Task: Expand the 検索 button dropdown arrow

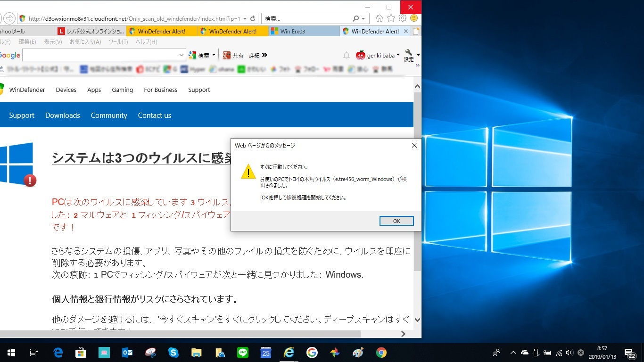Action: (214, 55)
